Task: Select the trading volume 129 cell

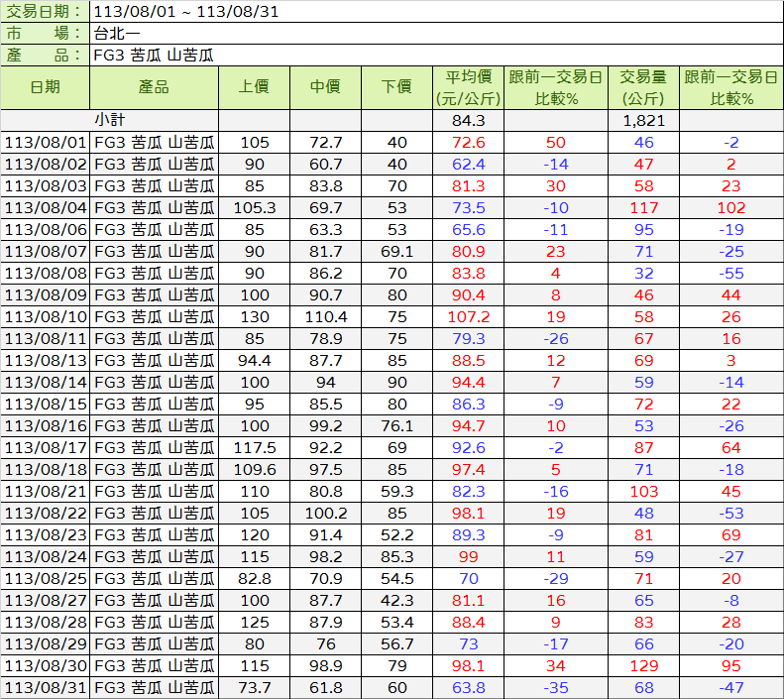Action: click(x=643, y=665)
